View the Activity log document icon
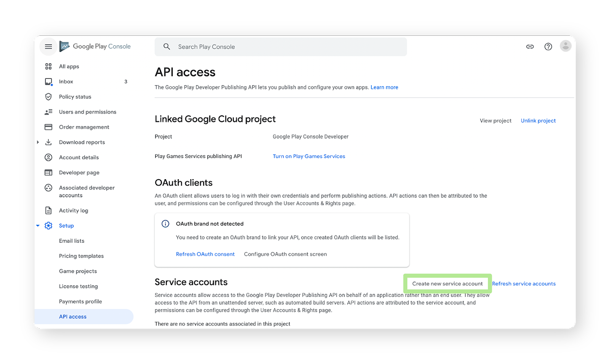Screen dimensions: 609x364 point(48,210)
